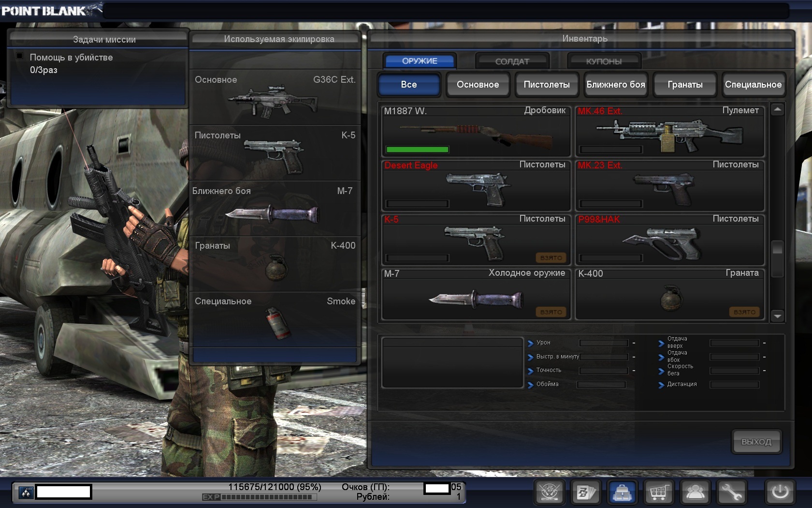Open the shop cart icon
Image resolution: width=812 pixels, height=508 pixels.
[x=659, y=493]
